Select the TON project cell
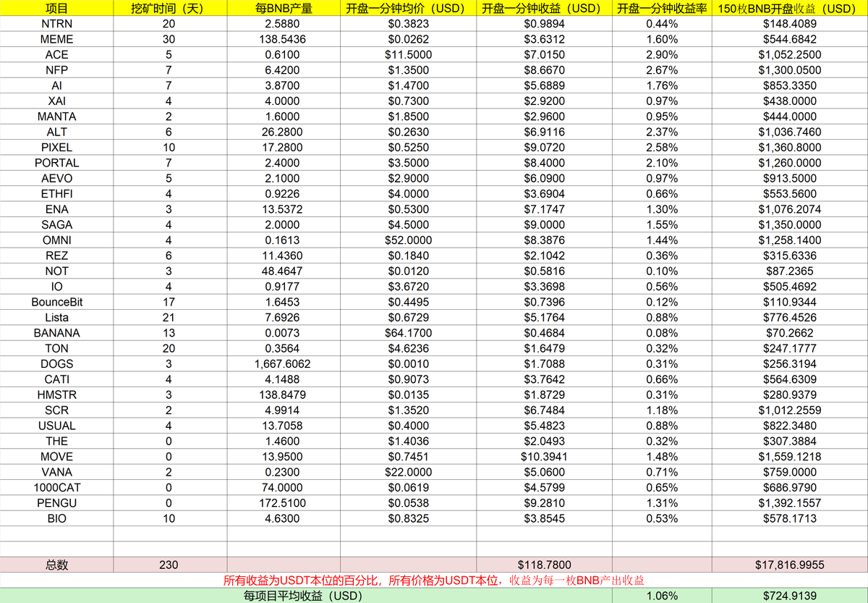Viewport: 868px width, 603px height. [56, 348]
